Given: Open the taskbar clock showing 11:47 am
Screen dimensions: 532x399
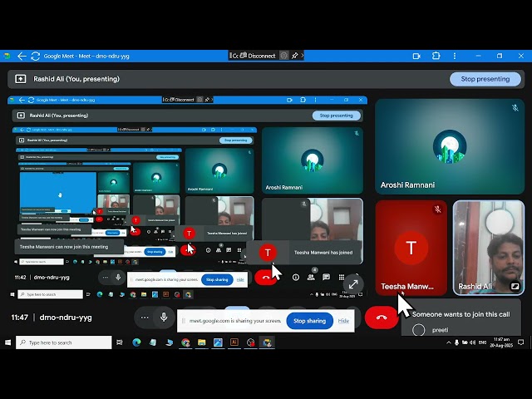Looking at the screenshot, I should [x=501, y=342].
